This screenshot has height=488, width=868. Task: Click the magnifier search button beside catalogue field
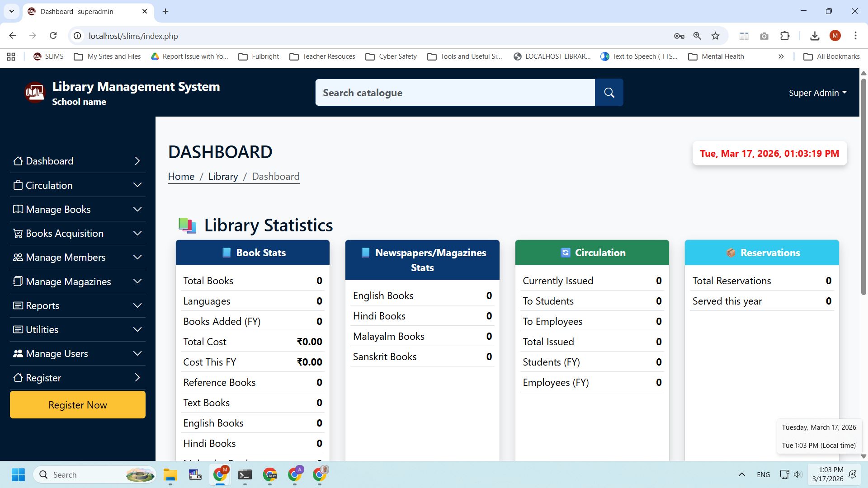coord(609,93)
